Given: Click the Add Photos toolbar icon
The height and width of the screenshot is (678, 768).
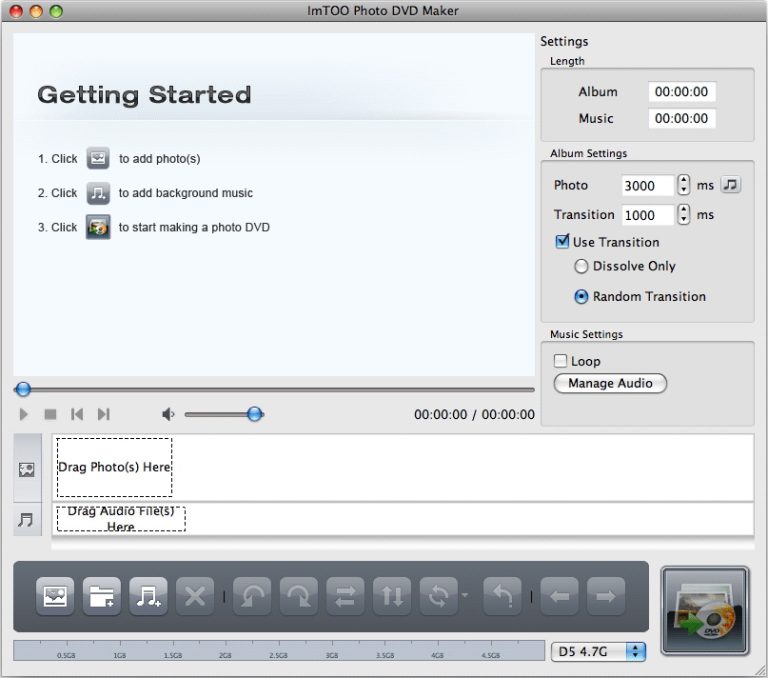Looking at the screenshot, I should 55,597.
